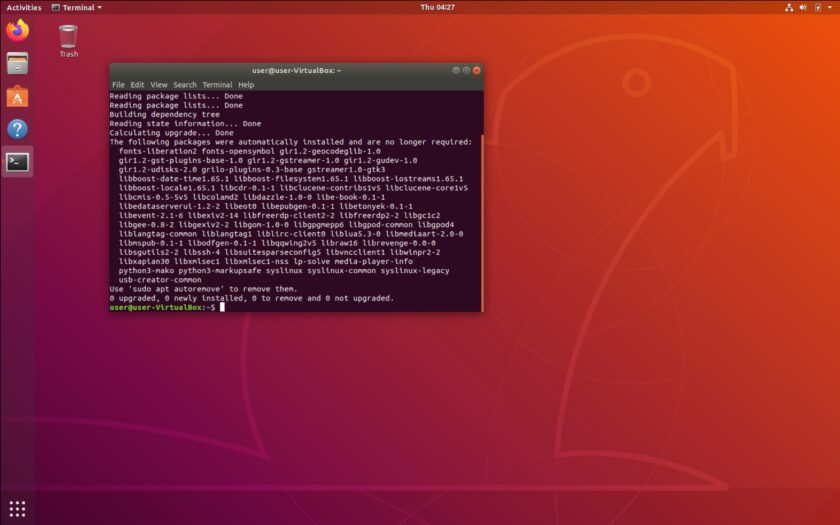840x525 pixels.
Task: Click 'python3-mako' package name
Action: [x=146, y=271]
